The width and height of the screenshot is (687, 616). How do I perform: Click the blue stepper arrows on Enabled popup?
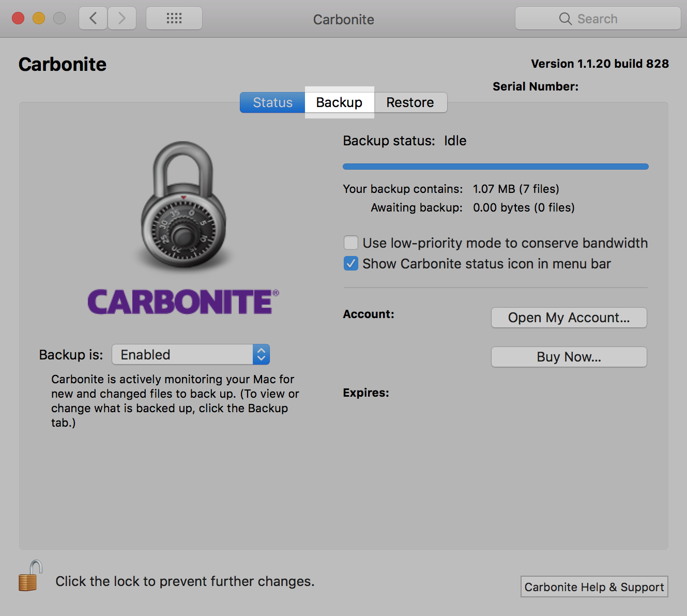coord(261,355)
